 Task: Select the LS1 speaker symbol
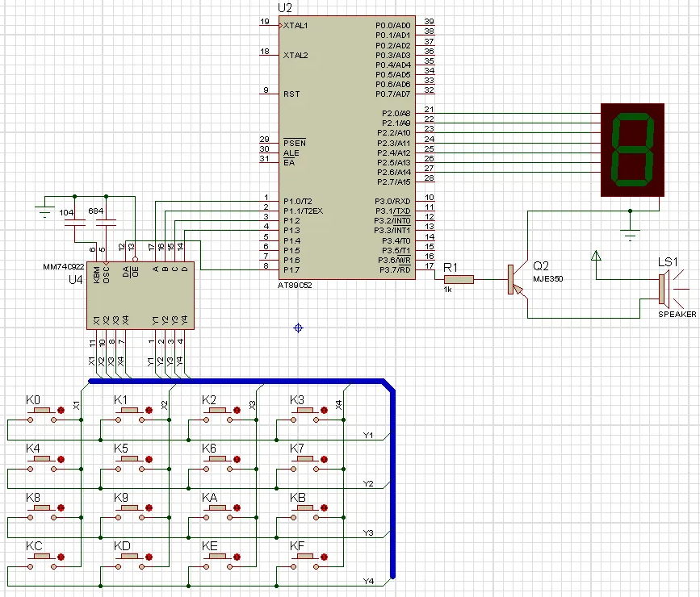coord(664,288)
